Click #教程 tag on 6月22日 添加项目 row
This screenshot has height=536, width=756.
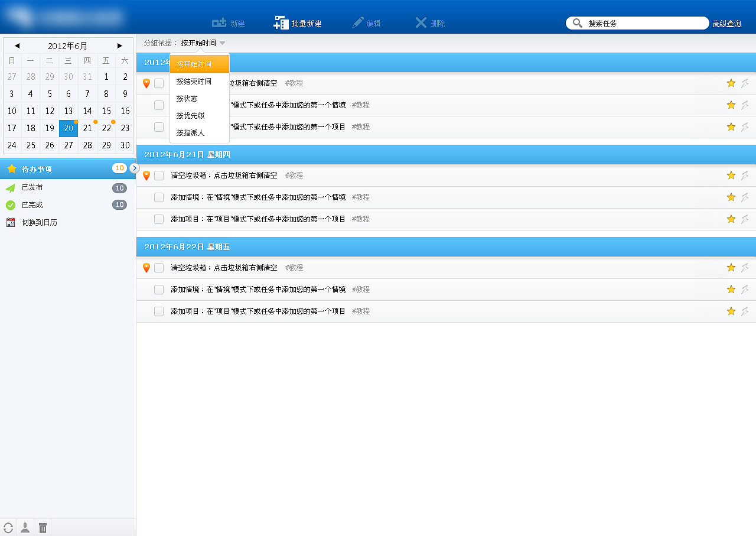pyautogui.click(x=361, y=311)
